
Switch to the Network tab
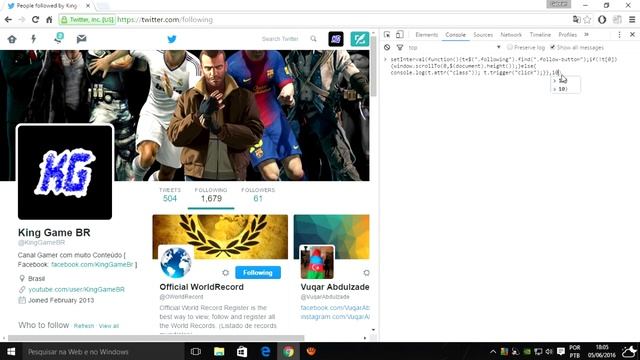tap(511, 35)
